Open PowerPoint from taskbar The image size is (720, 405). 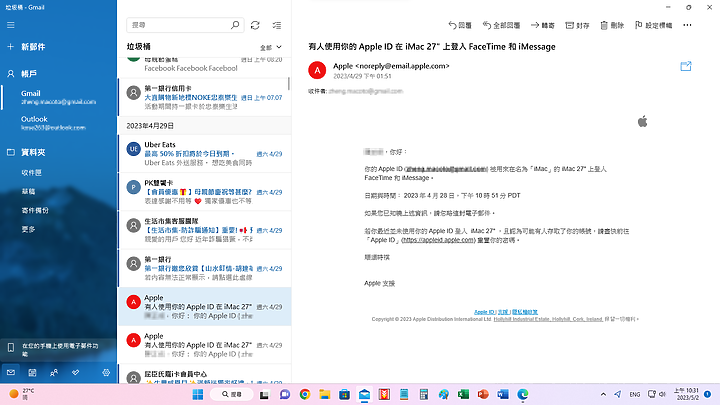coord(483,394)
